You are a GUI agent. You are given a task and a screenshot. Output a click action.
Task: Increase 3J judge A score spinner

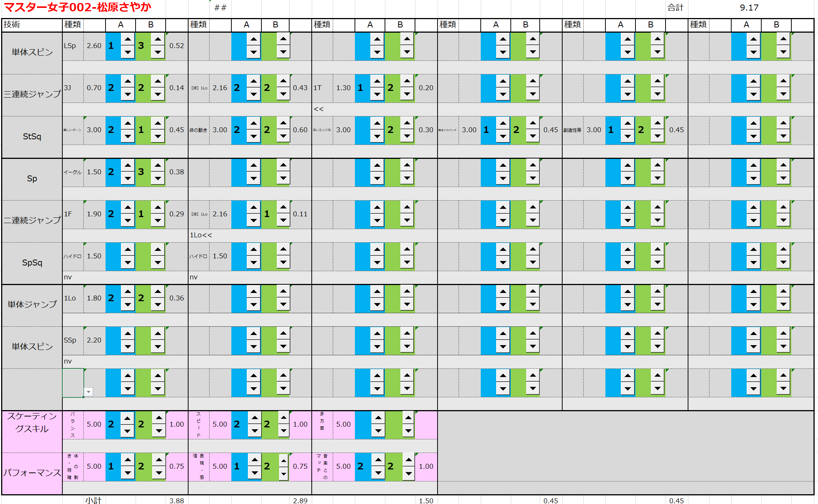pyautogui.click(x=128, y=81)
